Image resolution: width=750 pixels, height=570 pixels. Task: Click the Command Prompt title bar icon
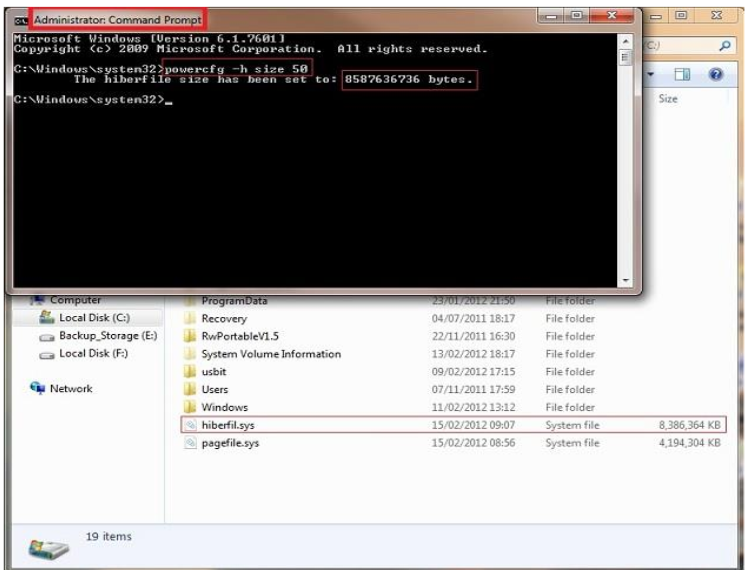pyautogui.click(x=21, y=21)
